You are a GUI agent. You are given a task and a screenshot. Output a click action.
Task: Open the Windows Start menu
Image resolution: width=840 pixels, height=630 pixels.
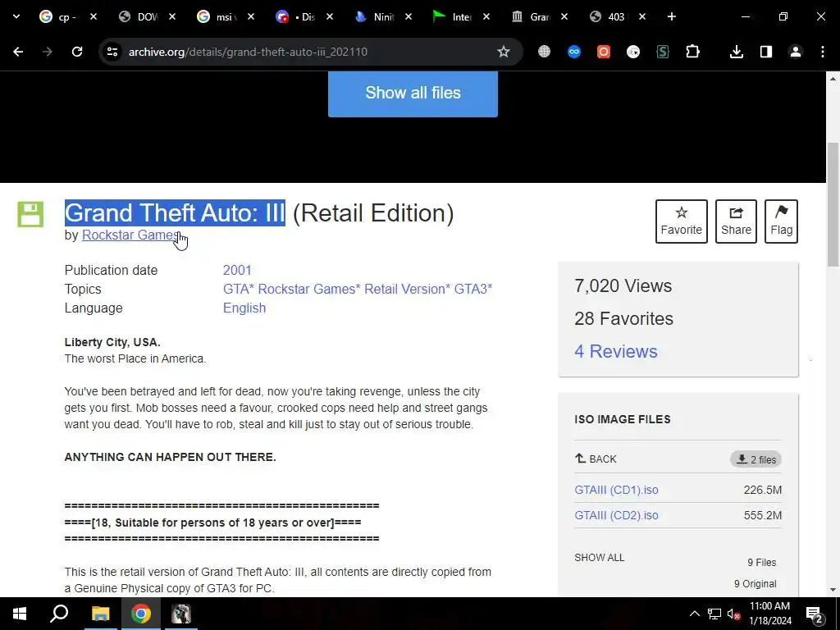[20, 614]
